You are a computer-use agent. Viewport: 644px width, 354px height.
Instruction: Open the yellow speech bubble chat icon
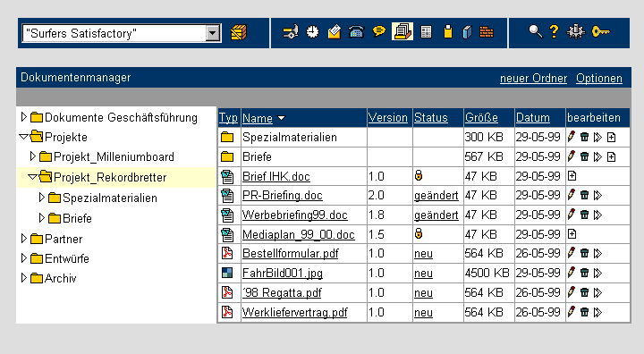378,31
